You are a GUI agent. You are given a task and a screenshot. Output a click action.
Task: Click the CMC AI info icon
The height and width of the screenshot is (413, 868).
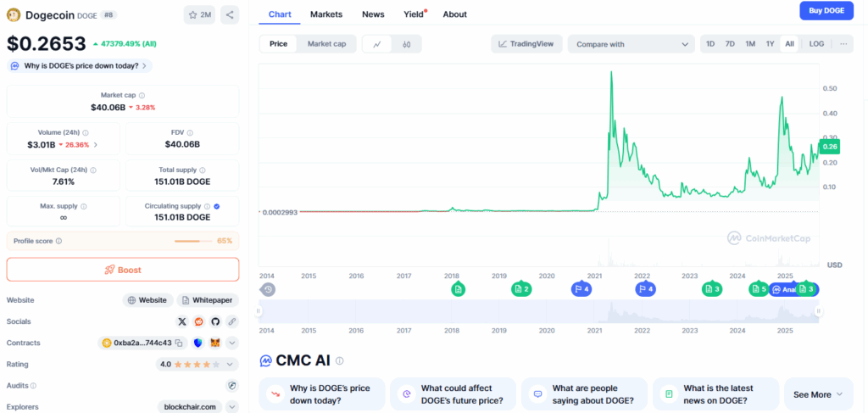click(339, 361)
